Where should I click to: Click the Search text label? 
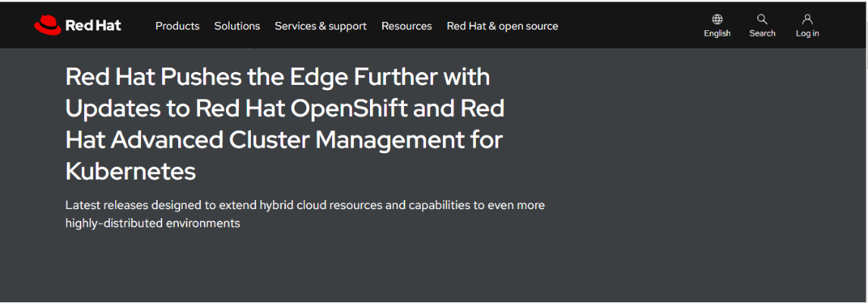[x=762, y=33]
